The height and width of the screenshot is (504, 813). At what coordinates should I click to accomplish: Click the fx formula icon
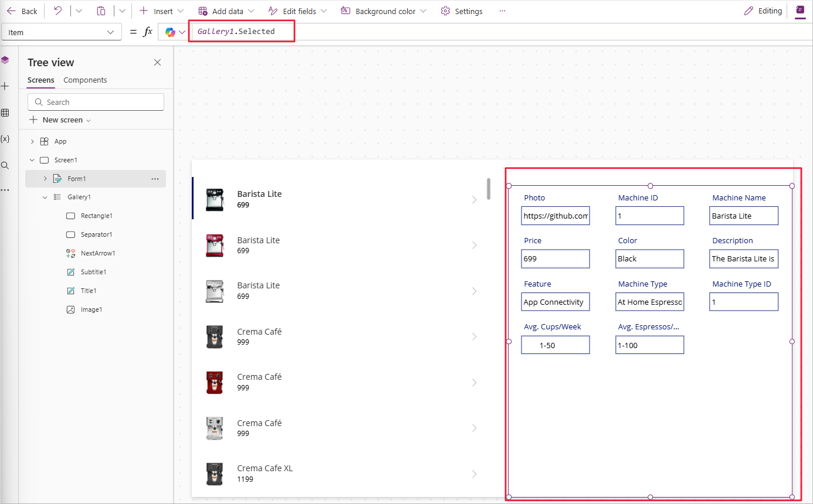click(148, 32)
